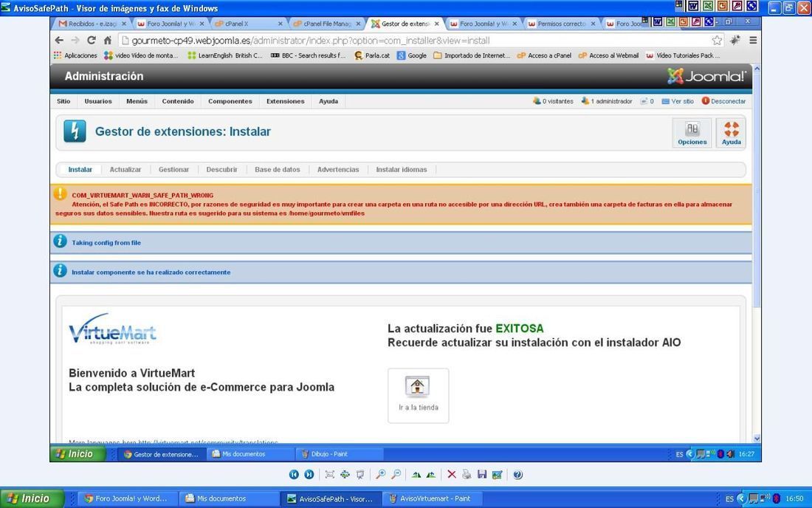The height and width of the screenshot is (508, 812).
Task: Go to next image in viewer toolbar
Action: tap(309, 474)
